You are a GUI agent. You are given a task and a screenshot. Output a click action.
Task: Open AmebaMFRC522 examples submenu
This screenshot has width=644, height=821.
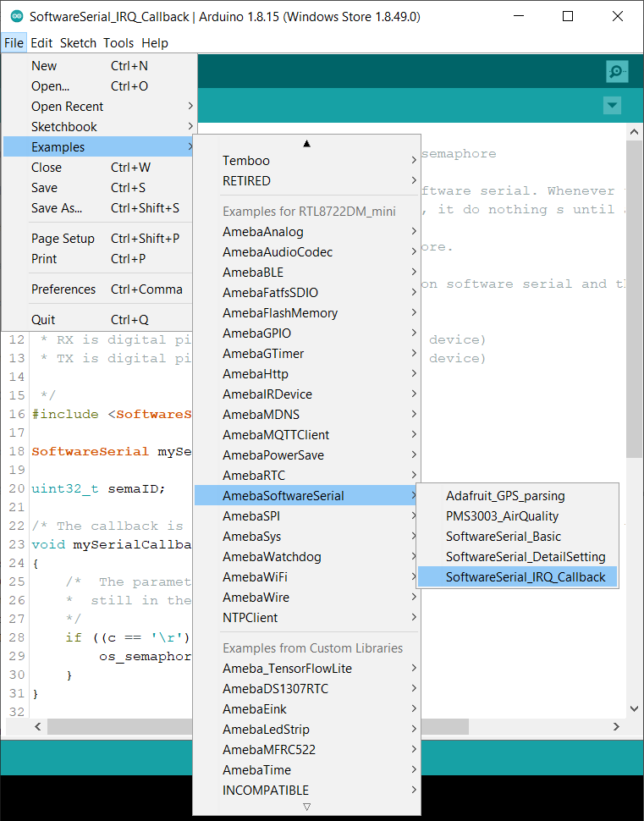tap(307, 750)
